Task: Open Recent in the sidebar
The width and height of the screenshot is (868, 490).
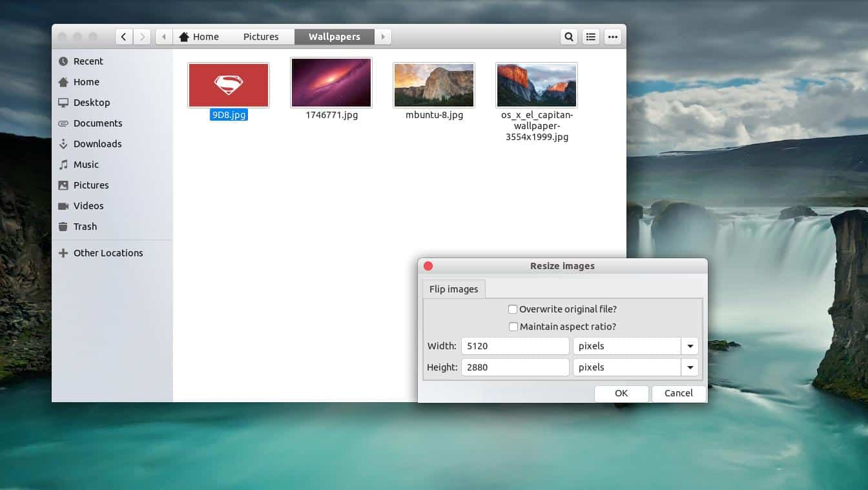Action: (x=112, y=61)
